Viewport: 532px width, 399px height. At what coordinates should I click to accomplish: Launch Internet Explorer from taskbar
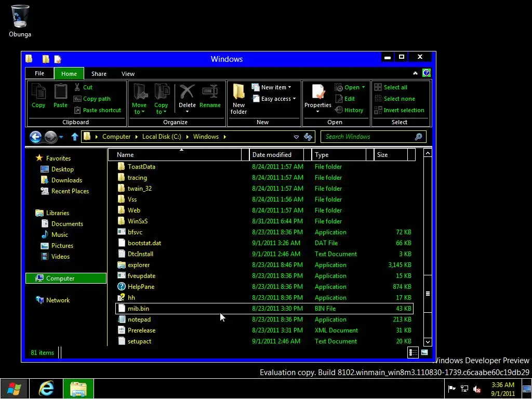[46, 389]
